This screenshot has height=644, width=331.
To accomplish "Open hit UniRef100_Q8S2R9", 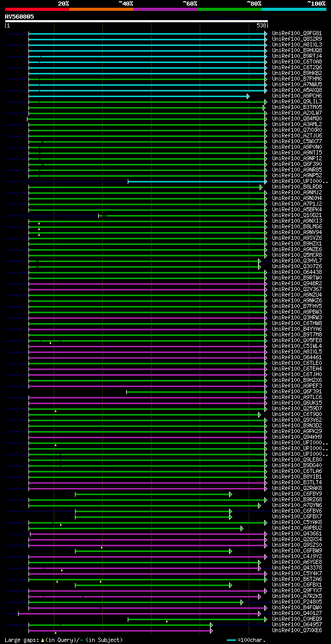I will pyautogui.click(x=297, y=39).
